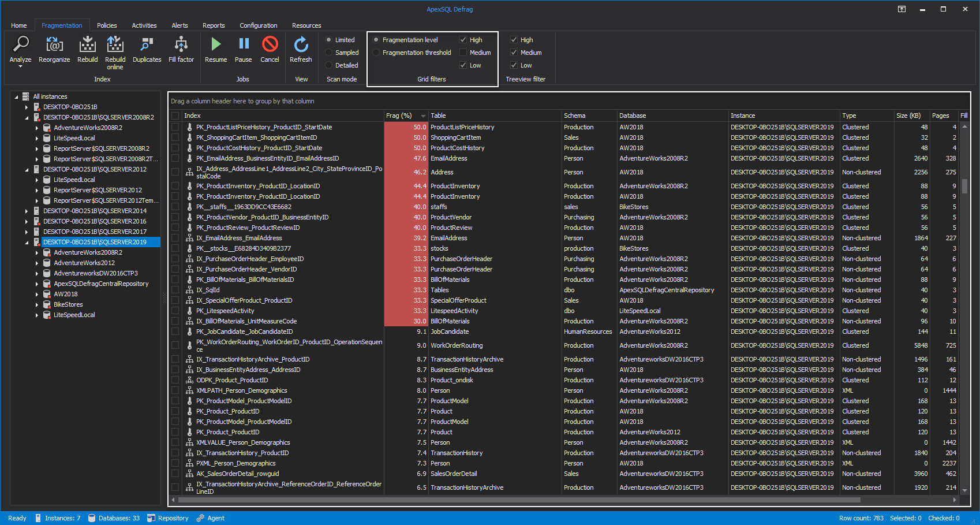Toggle High checkbox in Grid filters
Screen dimensions: 980x525
tap(463, 40)
